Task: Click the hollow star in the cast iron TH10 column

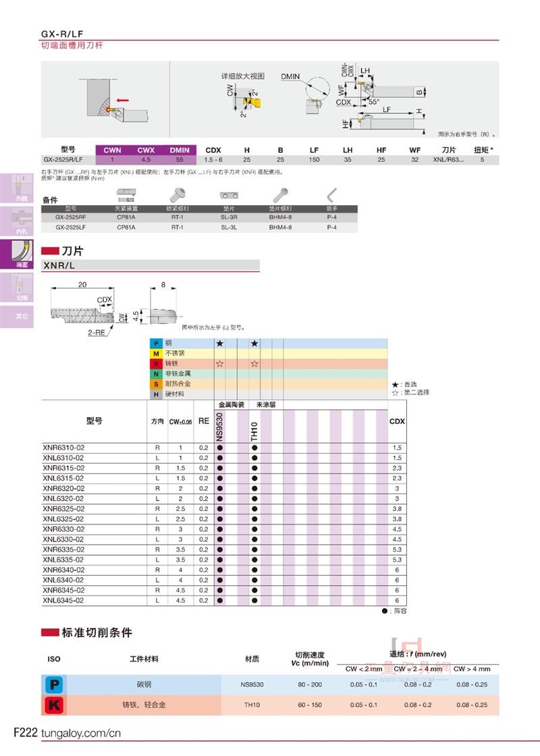Action: click(x=254, y=364)
